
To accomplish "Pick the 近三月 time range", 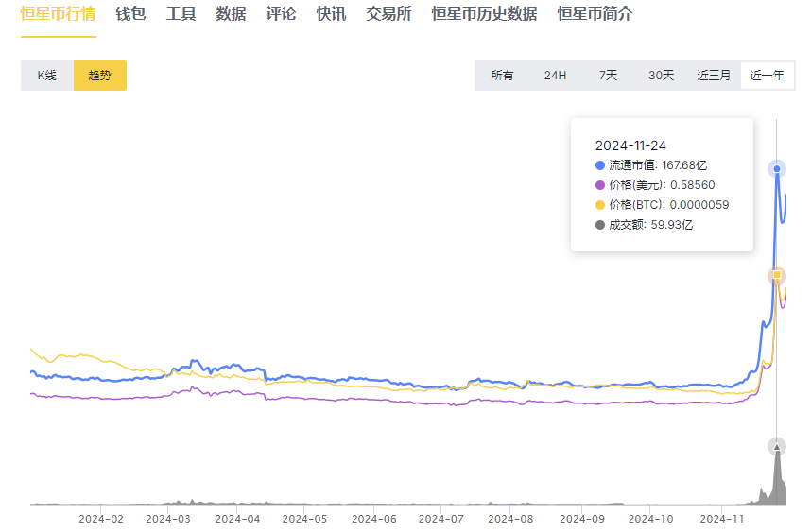I will 714,76.
